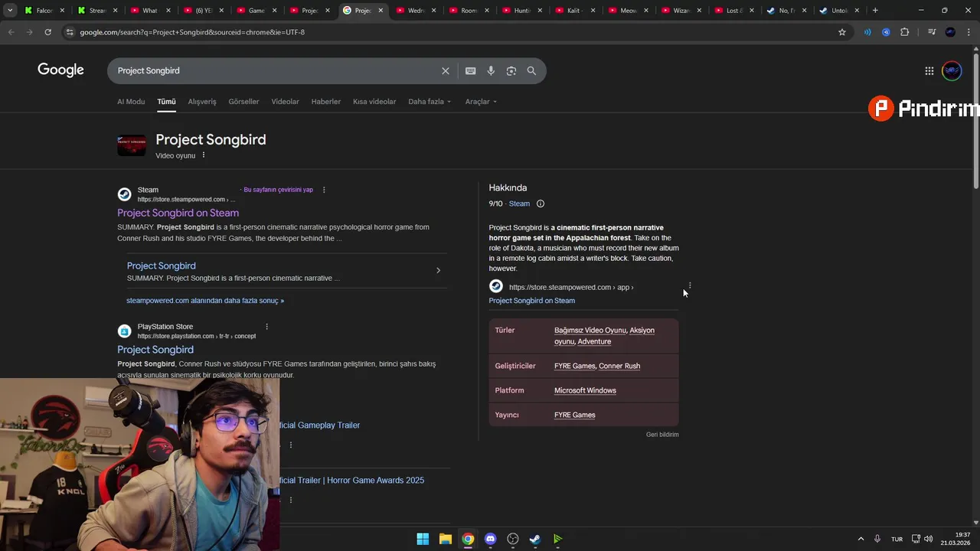This screenshot has width=980, height=551.
Task: Expand the Araçlar tools menu
Action: 481,102
